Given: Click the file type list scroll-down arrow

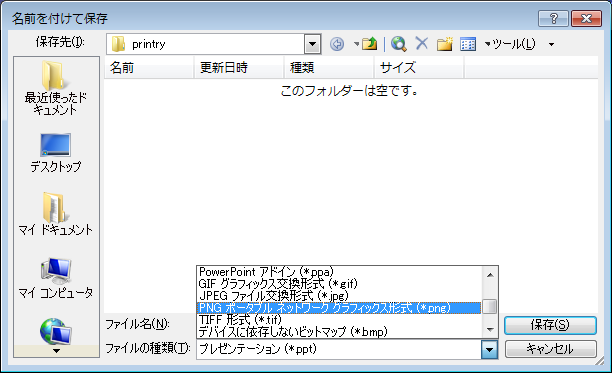Looking at the screenshot, I should click(490, 330).
